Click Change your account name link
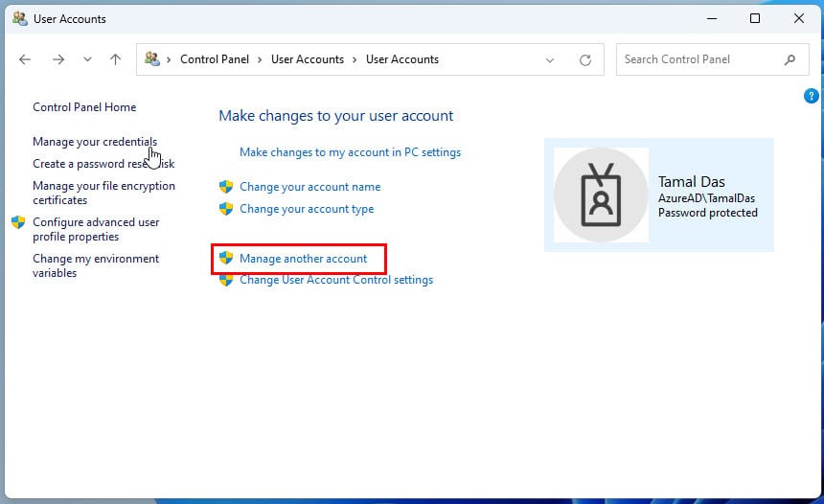 [310, 187]
